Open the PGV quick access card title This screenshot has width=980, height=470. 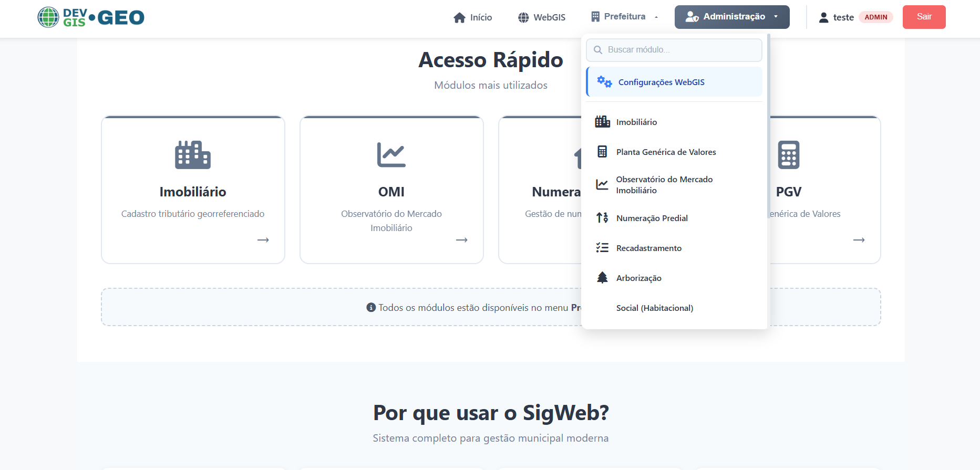point(789,192)
